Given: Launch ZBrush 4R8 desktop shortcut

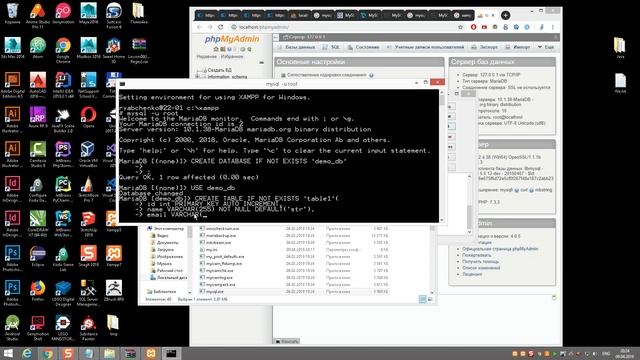Looking at the screenshot, I should [x=113, y=291].
